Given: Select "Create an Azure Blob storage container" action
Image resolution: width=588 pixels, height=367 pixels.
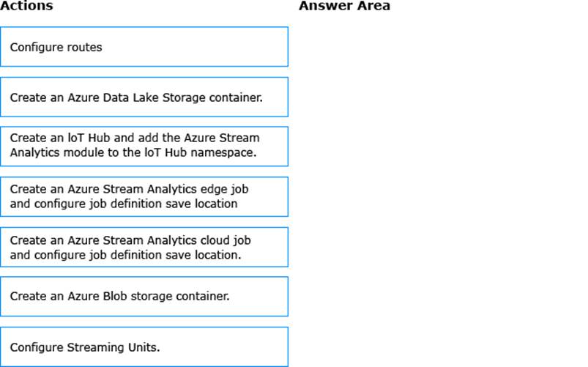Looking at the screenshot, I should point(144,297).
